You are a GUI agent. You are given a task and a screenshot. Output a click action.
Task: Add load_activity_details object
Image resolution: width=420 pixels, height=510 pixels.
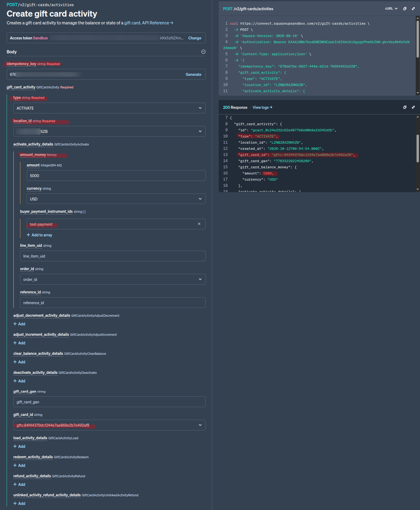[x=19, y=446]
